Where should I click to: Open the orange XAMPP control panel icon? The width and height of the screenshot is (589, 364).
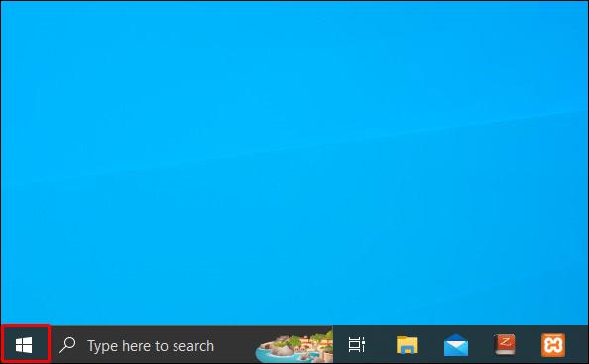[553, 345]
